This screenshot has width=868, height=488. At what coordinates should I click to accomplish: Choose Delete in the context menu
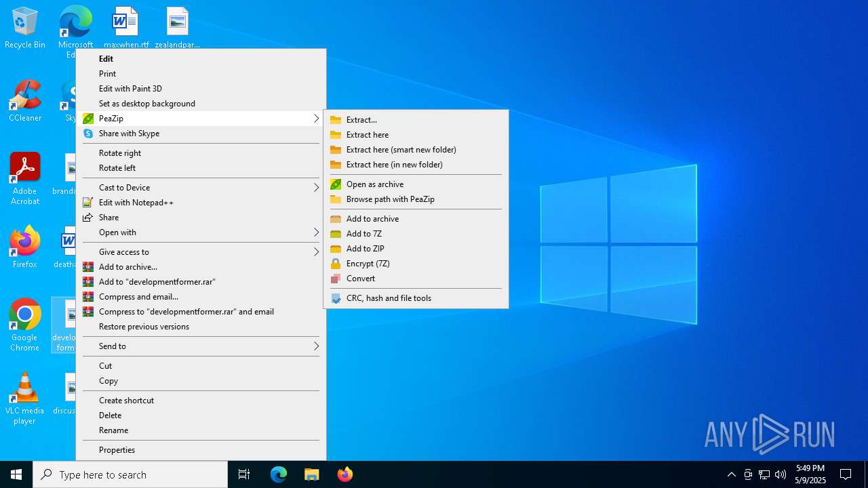pos(201,415)
